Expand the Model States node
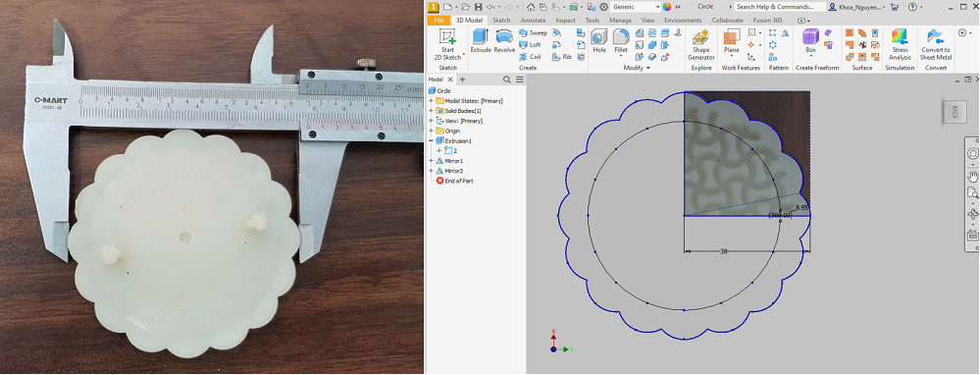The width and height of the screenshot is (980, 375). point(431,101)
